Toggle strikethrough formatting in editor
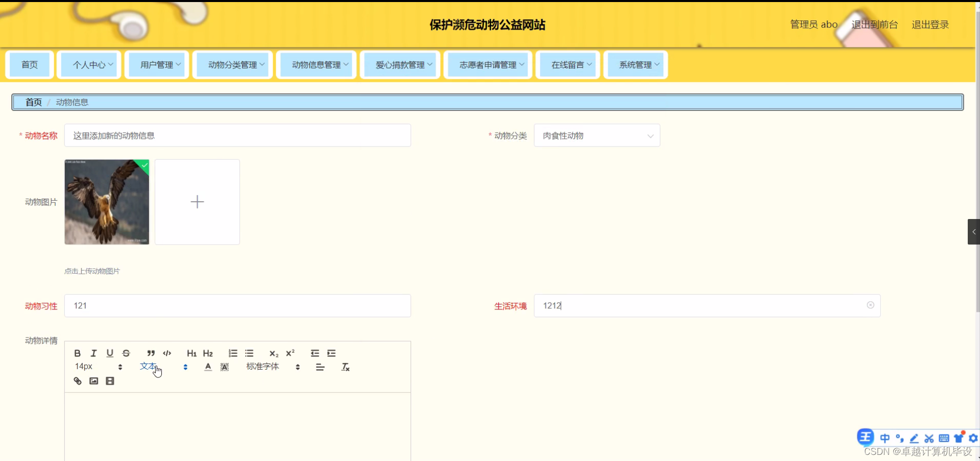 tap(126, 353)
